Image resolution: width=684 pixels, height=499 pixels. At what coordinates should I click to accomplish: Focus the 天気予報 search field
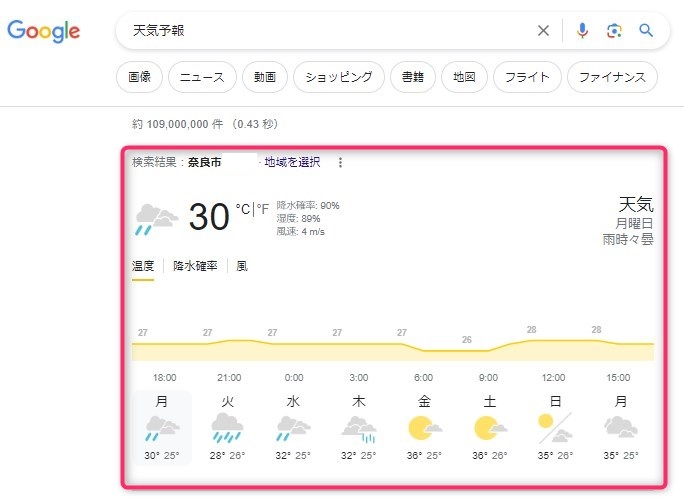click(x=330, y=31)
